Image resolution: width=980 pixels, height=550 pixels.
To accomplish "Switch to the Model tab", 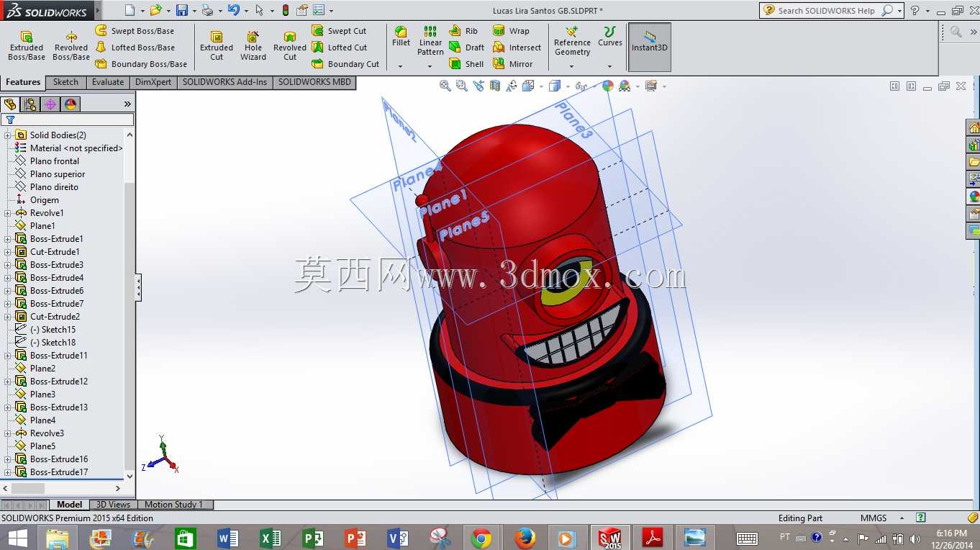I will pos(70,505).
